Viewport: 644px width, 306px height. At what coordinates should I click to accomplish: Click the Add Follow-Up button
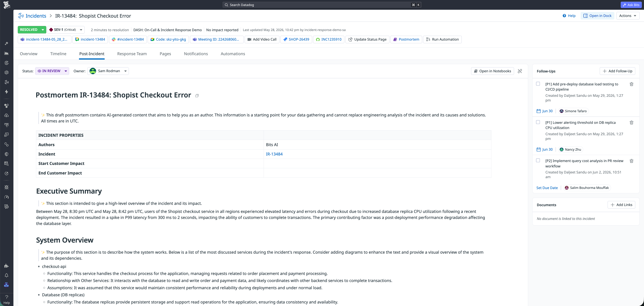(x=617, y=71)
